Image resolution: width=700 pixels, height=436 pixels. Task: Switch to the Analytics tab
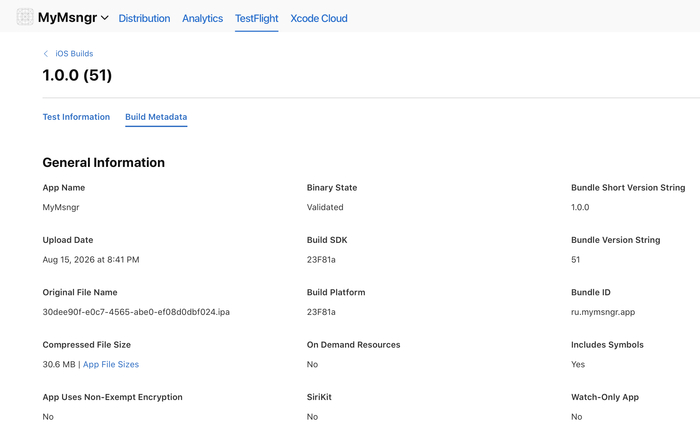[202, 18]
